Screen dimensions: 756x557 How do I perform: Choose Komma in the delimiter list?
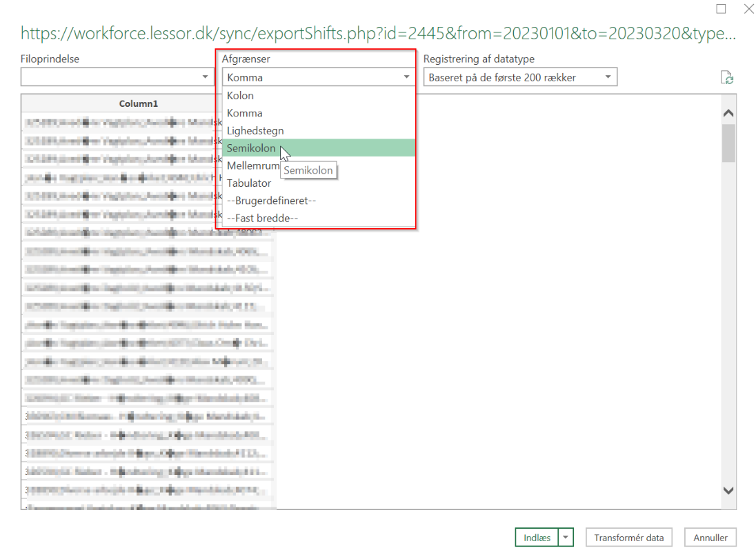(x=244, y=113)
